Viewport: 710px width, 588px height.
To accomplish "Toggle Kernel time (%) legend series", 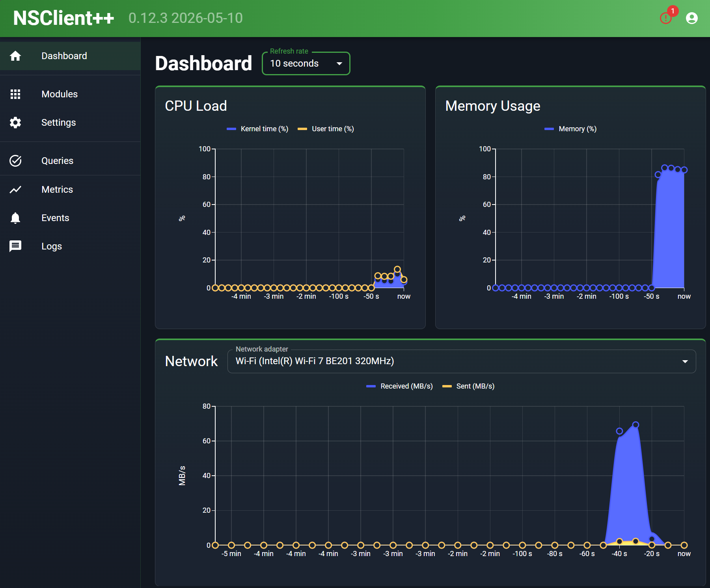I will tap(257, 129).
